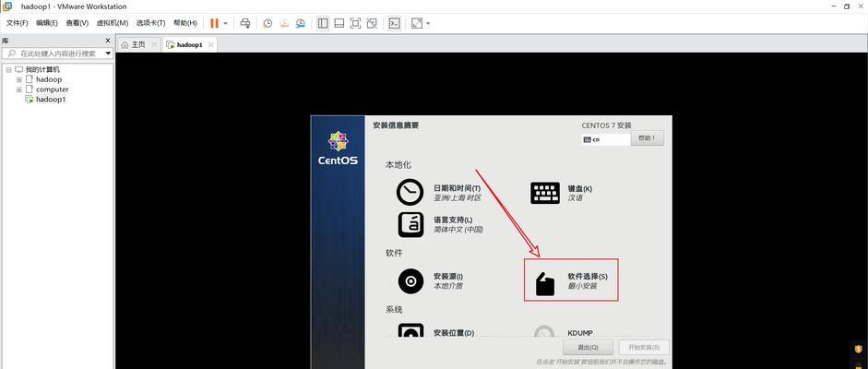Open 键盘(K) settings label
This screenshot has height=369, width=868.
pyautogui.click(x=580, y=188)
